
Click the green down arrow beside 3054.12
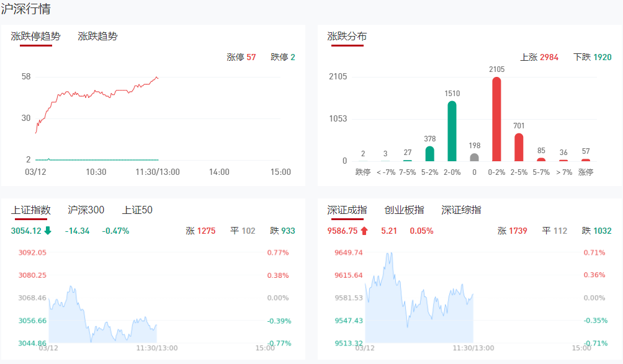point(48,231)
